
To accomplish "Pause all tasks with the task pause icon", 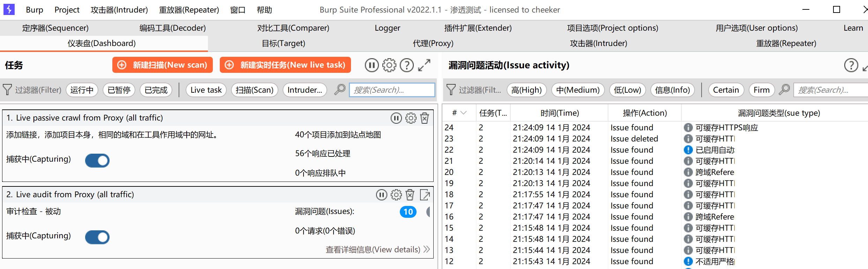I will point(372,65).
